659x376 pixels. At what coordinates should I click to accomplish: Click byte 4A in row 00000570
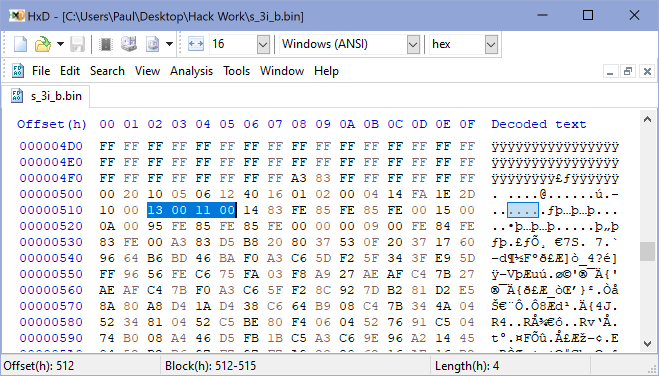443,306
